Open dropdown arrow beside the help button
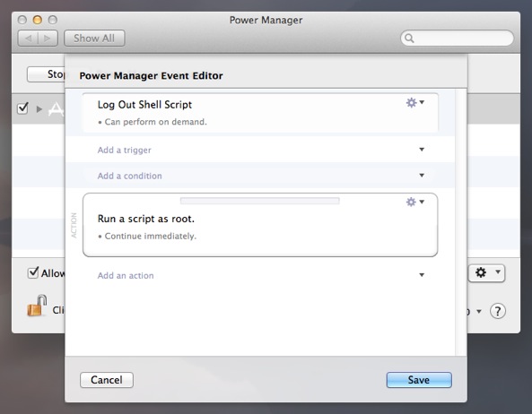 click(479, 311)
